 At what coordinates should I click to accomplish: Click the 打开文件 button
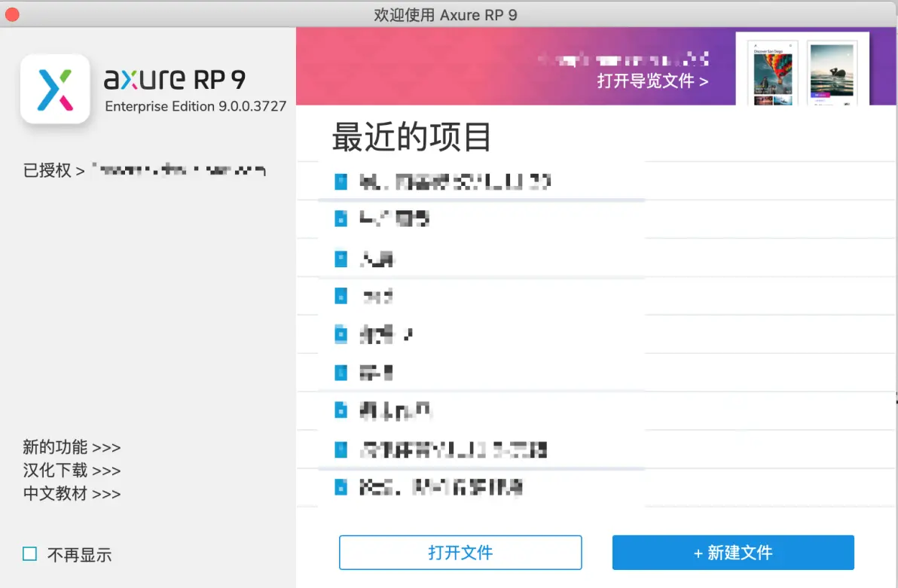pyautogui.click(x=460, y=553)
